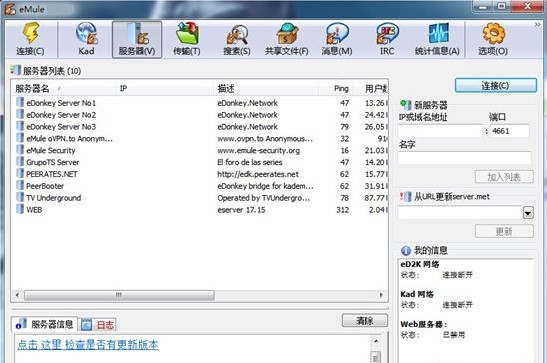Select the TV Underground server name
The height and width of the screenshot is (363, 547).
tap(54, 198)
